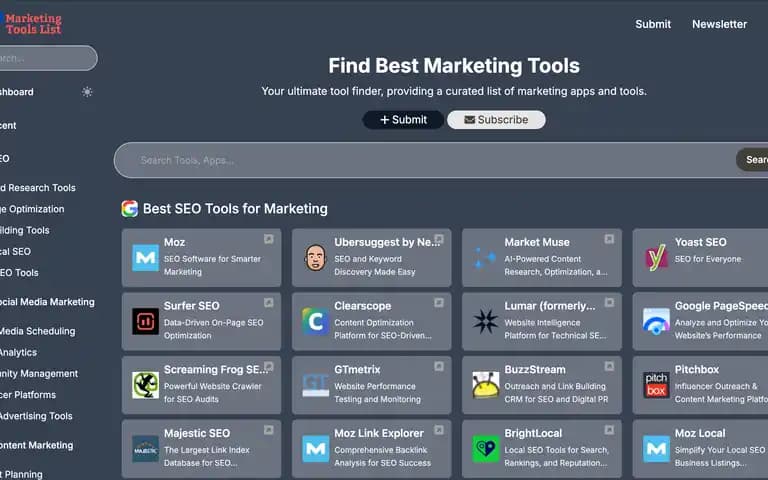Open external link icon on Clearscope card
Image resolution: width=768 pixels, height=480 pixels.
point(439,303)
